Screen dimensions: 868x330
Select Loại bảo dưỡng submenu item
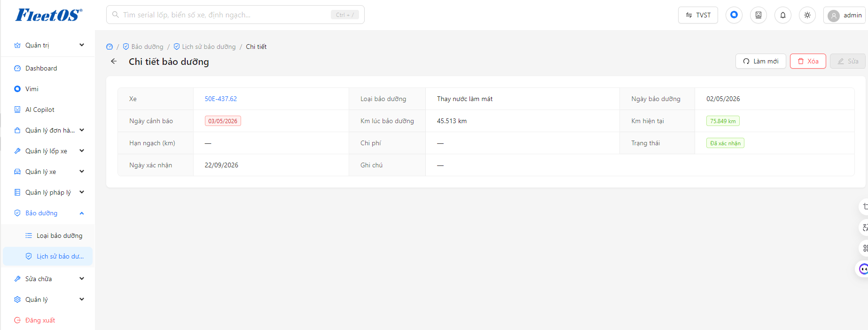click(47, 236)
